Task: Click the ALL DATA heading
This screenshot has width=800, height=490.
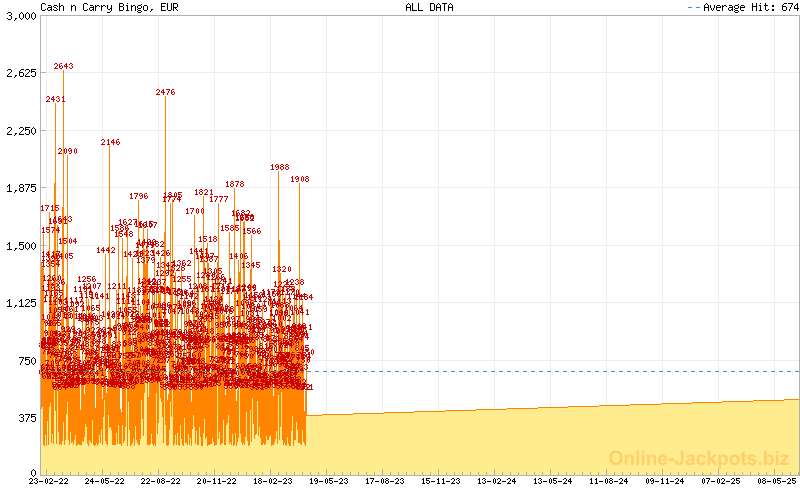Action: (429, 7)
